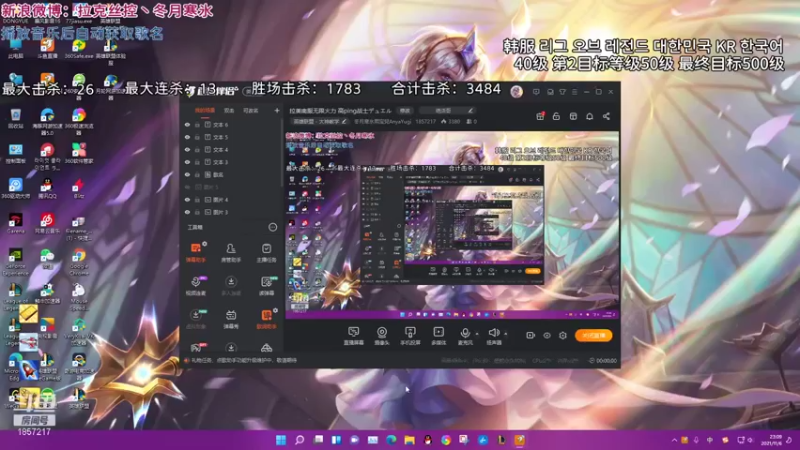This screenshot has height=450, width=800.
Task: Mute the 扬声器 speaker
Action: 493,336
